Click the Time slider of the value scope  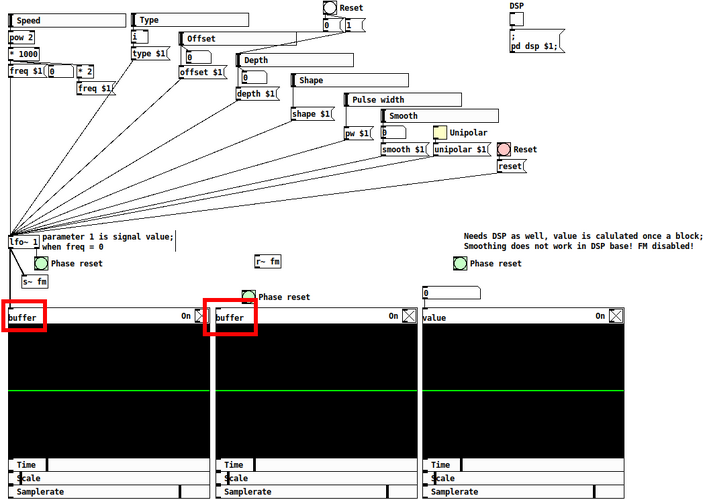523,465
